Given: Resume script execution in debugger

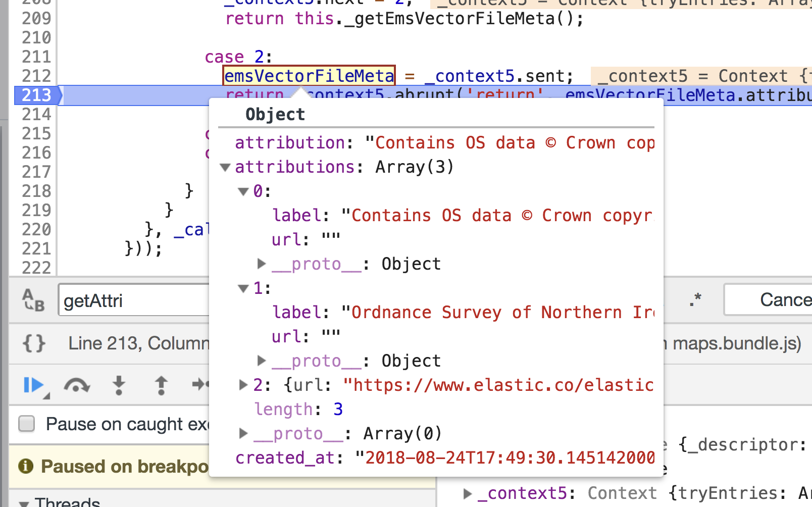Looking at the screenshot, I should pyautogui.click(x=33, y=385).
